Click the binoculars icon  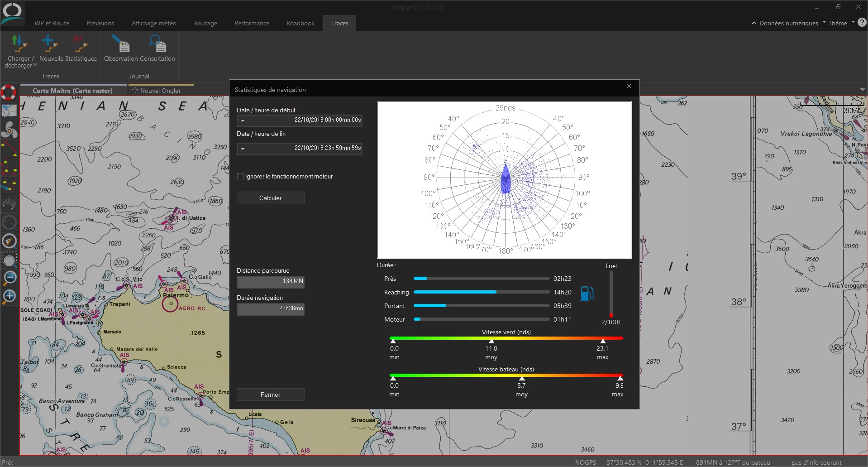point(9,204)
